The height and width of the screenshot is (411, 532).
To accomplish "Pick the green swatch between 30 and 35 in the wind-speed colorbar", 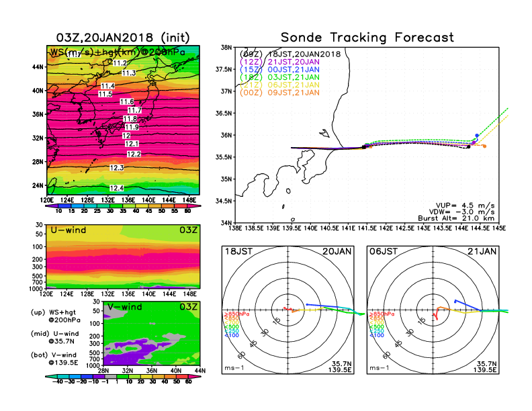I will tap(116, 206).
